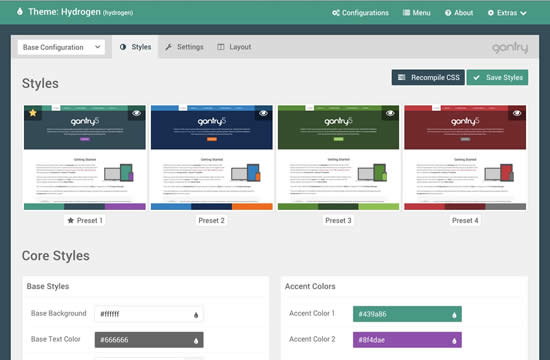Open color picker drop for Base Text Color
Viewport: 550px width, 360px height.
point(196,340)
